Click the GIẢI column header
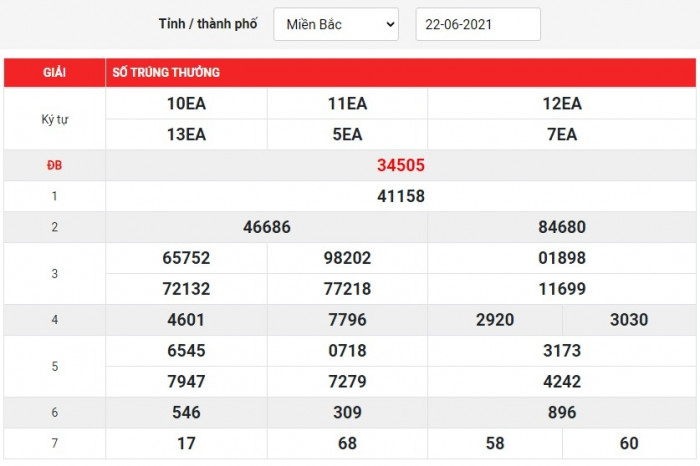This screenshot has height=466, width=700. click(55, 73)
